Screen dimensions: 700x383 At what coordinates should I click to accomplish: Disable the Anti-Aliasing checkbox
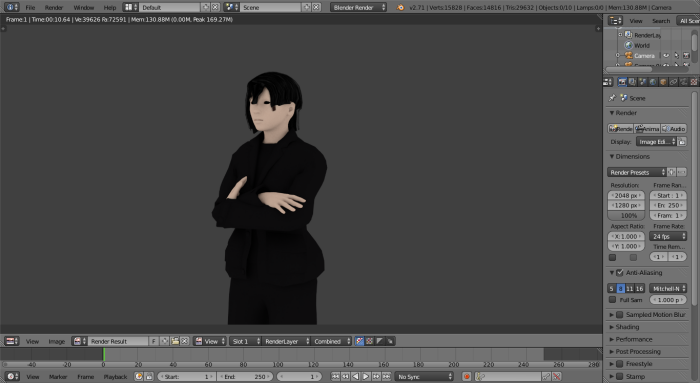620,272
